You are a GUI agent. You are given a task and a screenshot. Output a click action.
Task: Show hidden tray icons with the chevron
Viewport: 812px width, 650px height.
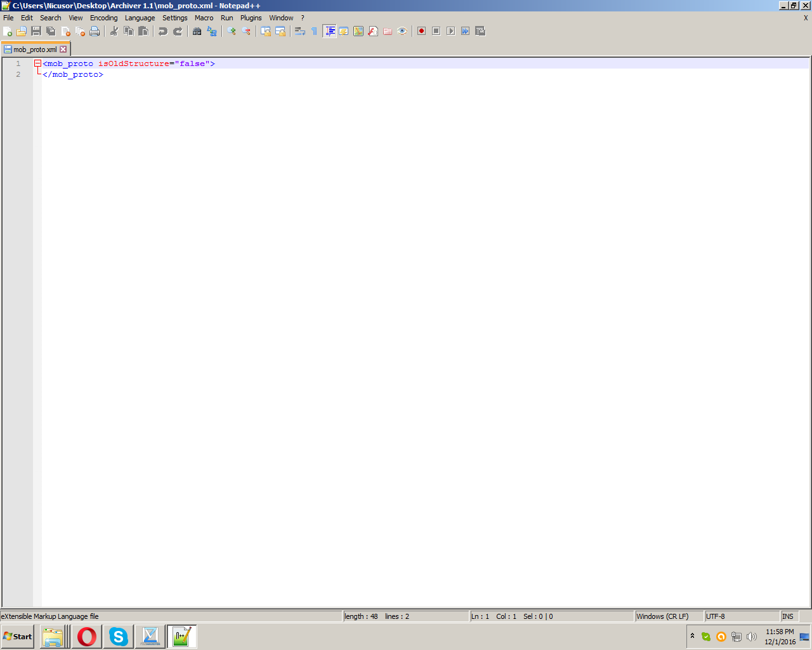pyautogui.click(x=692, y=636)
